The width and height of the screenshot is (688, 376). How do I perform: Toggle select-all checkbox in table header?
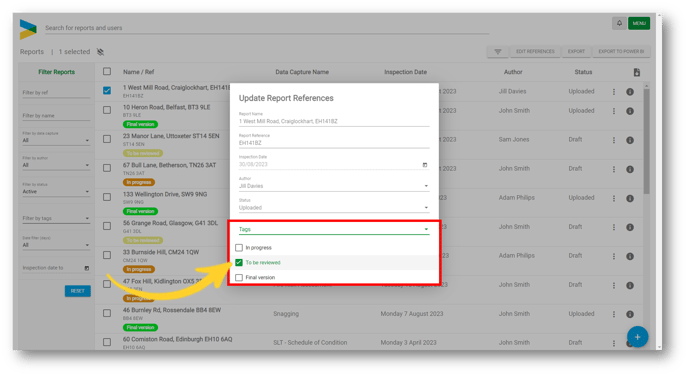[x=107, y=72]
